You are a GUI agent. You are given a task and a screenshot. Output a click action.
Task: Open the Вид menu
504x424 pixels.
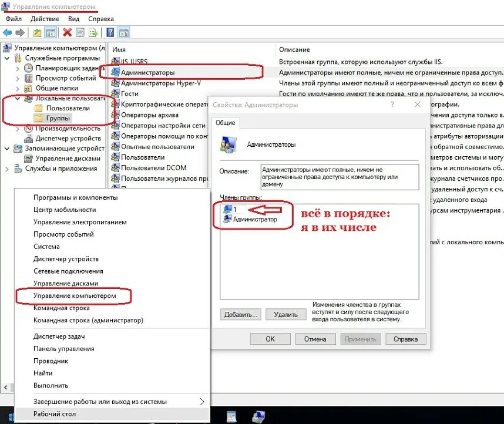coord(73,19)
